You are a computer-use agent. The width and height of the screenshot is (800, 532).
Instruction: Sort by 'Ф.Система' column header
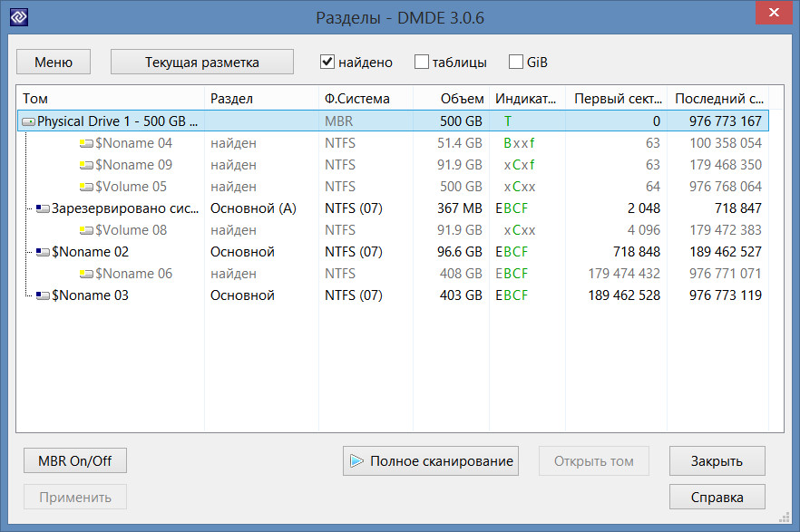[x=356, y=99]
